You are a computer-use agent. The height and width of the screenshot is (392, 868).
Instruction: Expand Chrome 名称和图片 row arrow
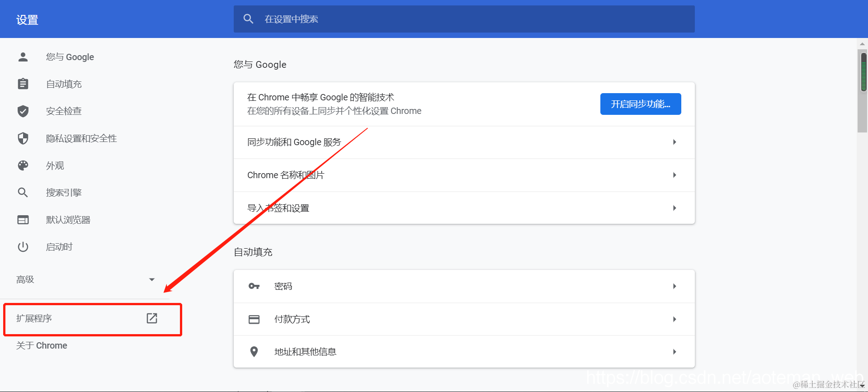(675, 175)
